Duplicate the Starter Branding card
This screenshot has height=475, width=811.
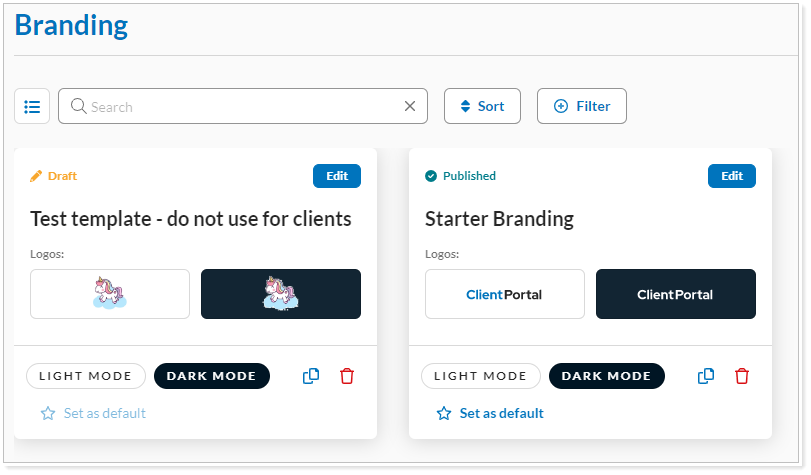click(706, 376)
